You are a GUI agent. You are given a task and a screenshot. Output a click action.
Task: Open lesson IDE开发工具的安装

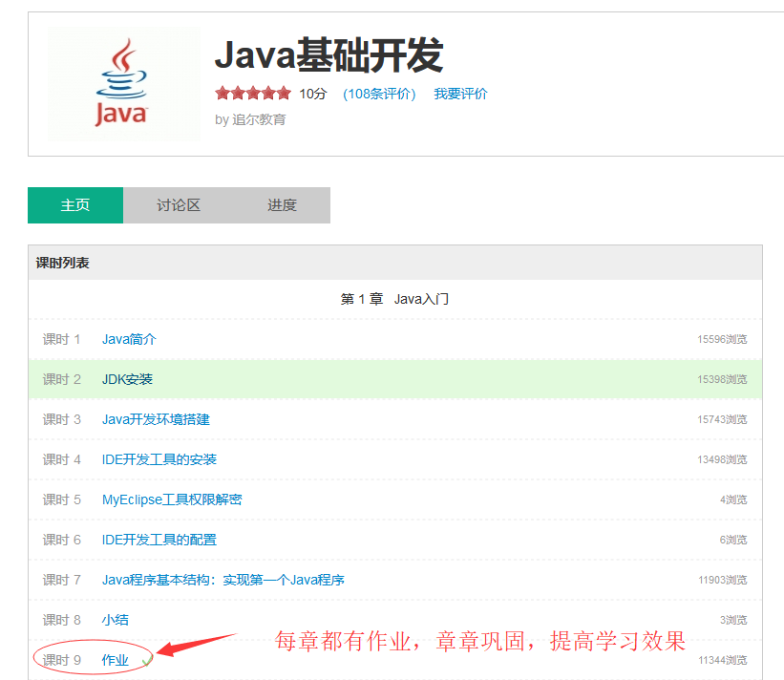pos(159,459)
